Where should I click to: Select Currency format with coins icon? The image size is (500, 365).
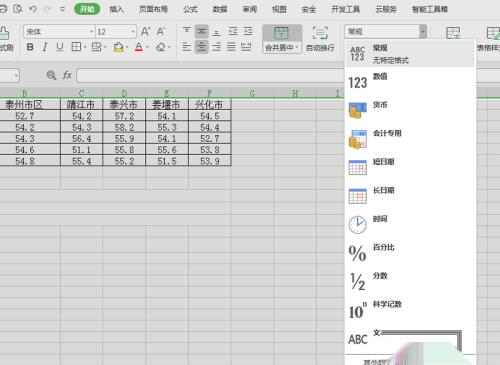(x=410, y=110)
